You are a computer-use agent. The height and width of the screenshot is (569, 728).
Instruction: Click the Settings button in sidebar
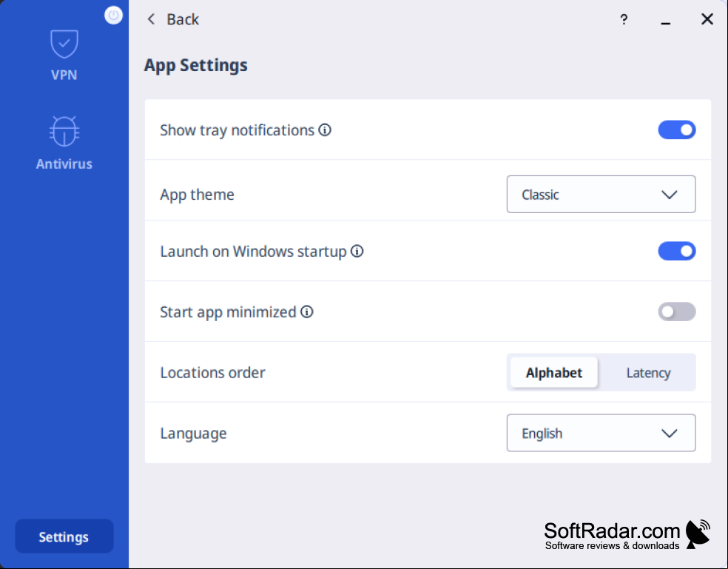[x=64, y=536]
